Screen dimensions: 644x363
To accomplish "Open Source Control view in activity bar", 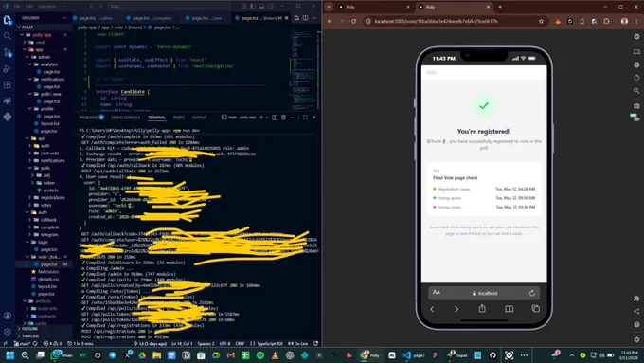I will [7, 52].
